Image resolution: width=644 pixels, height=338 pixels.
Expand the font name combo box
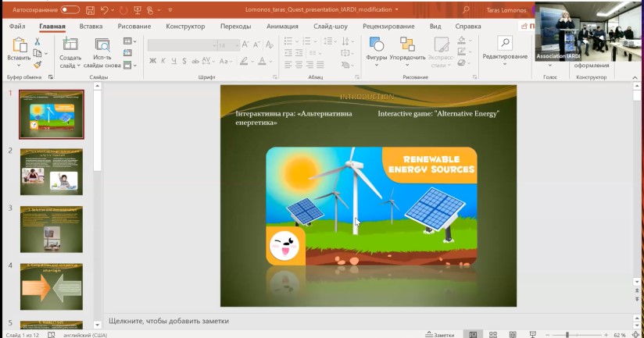click(215, 45)
